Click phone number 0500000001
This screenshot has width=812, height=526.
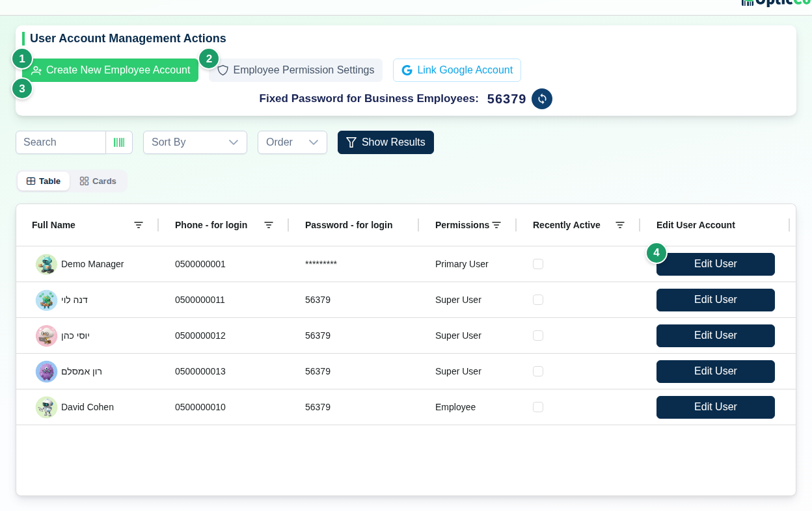pos(200,264)
